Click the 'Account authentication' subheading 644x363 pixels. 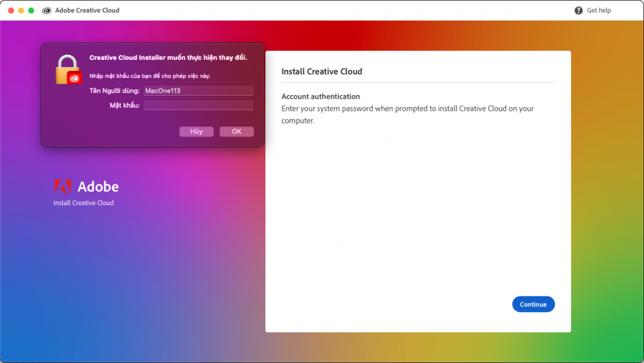[320, 96]
